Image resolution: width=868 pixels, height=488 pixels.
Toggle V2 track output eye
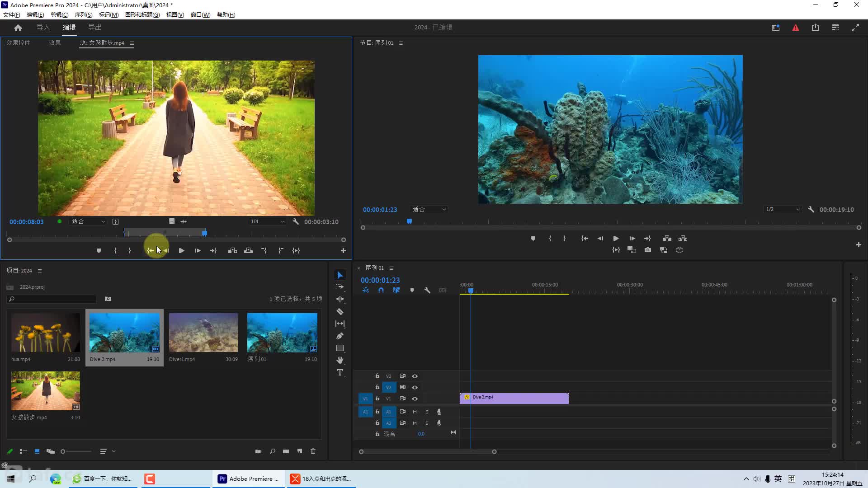(x=415, y=387)
